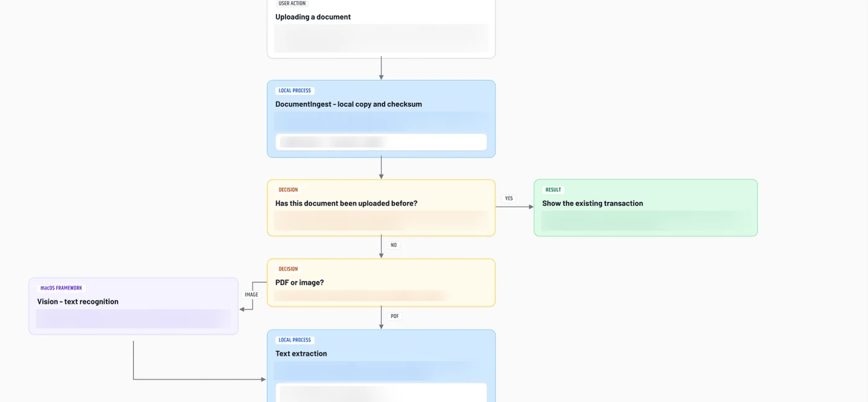The height and width of the screenshot is (402, 868).
Task: Click the LOCAL PROCESS tag on DocumentIngest node
Action: point(294,91)
